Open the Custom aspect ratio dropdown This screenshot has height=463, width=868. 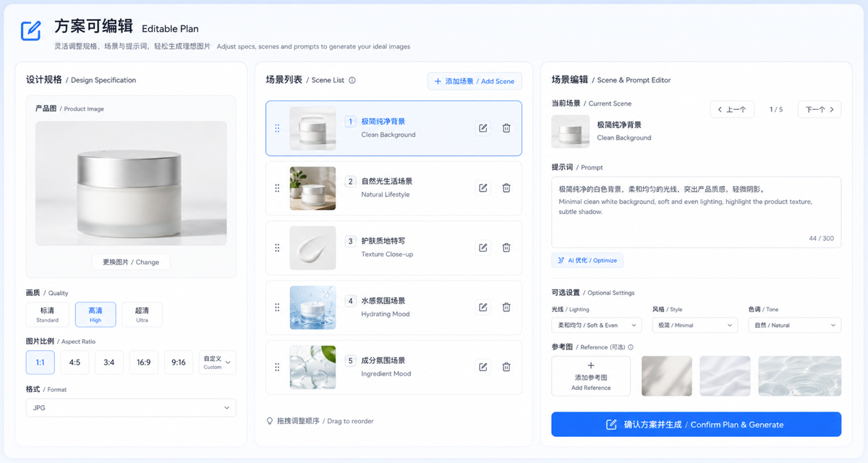point(218,362)
